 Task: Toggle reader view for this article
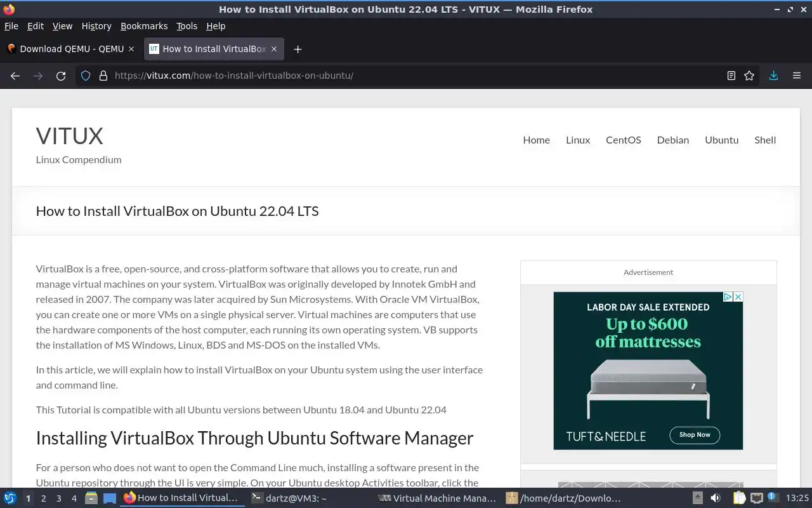click(x=731, y=76)
